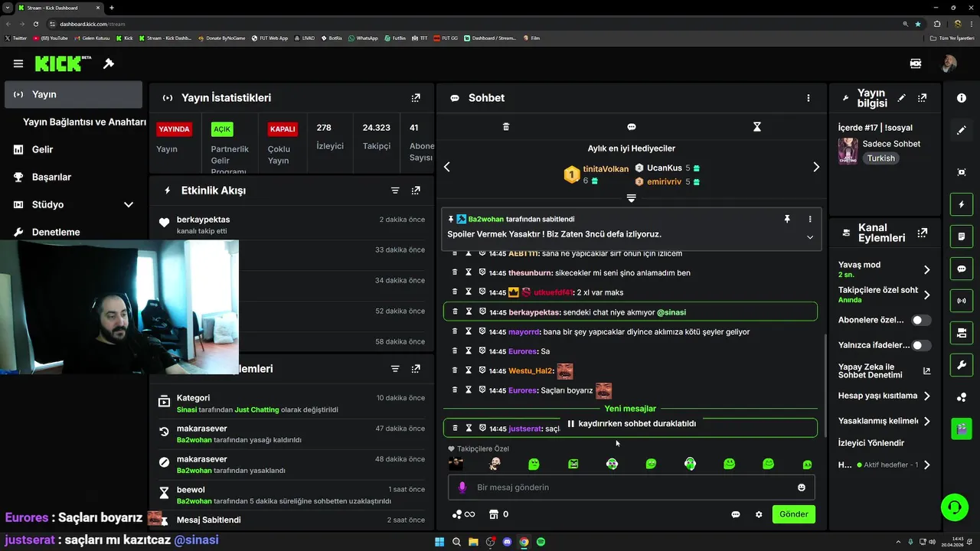The height and width of the screenshot is (551, 980).
Task: Switch to the Stream - Kick Dashboard browser tab
Action: pyautogui.click(x=58, y=8)
